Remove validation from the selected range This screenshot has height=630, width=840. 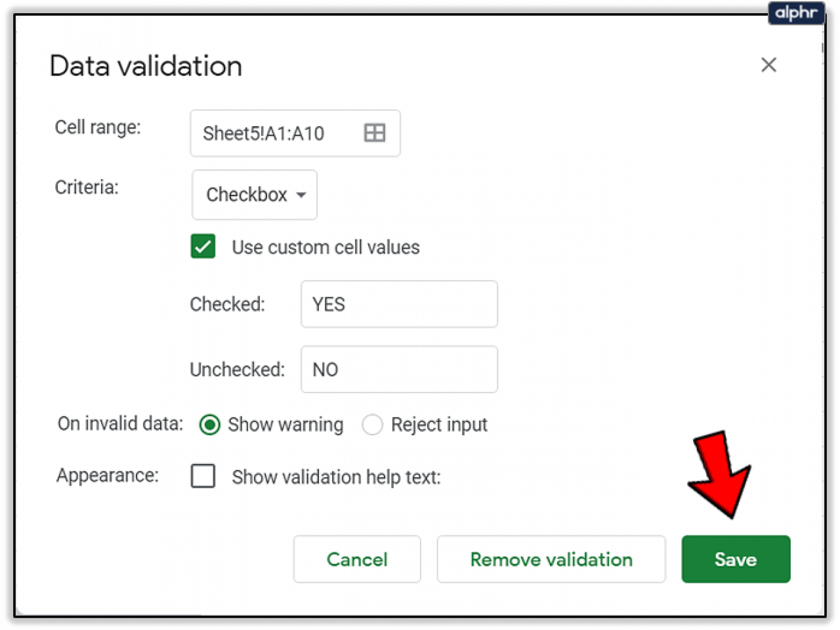point(551,559)
